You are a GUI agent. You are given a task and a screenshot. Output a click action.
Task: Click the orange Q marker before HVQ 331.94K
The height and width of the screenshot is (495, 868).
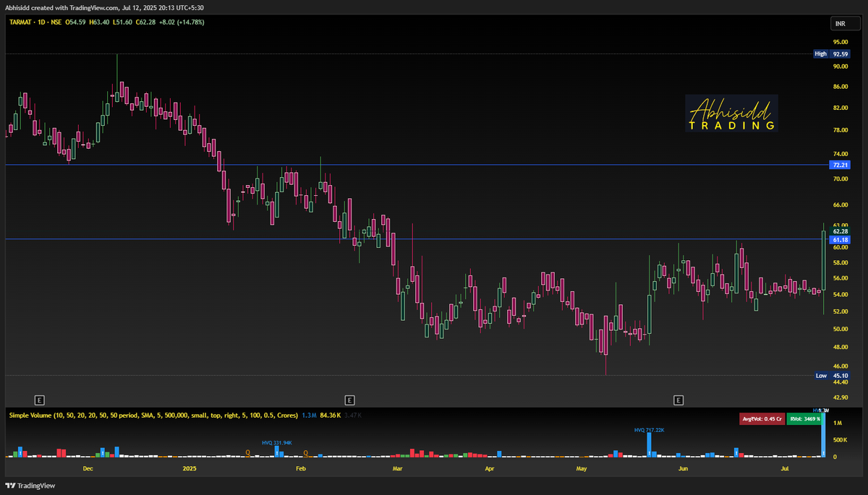click(248, 453)
